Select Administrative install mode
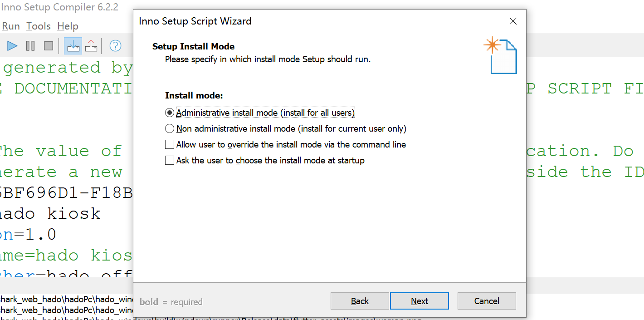Viewport: 644px width, 320px height. point(170,113)
